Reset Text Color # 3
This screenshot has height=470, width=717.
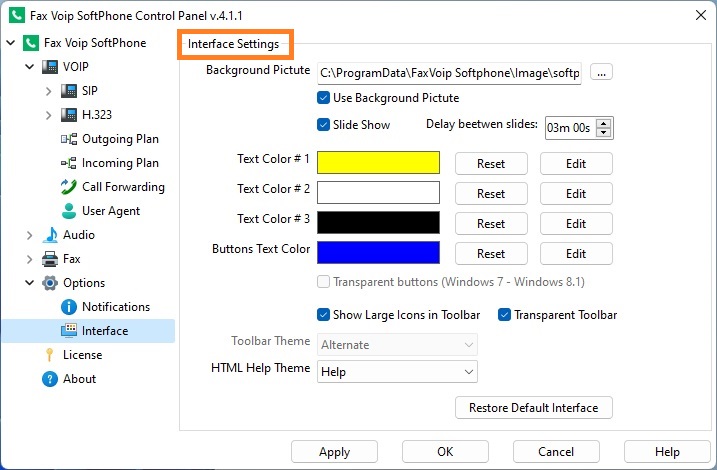click(491, 224)
